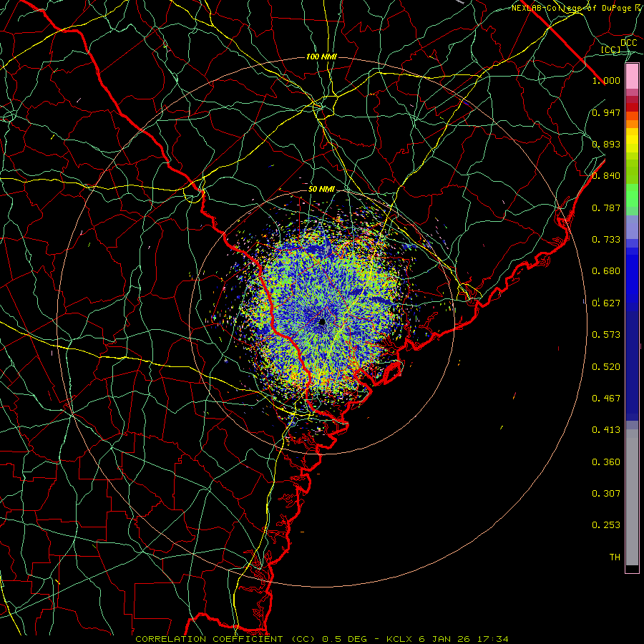This screenshot has height=644, width=644.
Task: Click the 0.947 legend value
Action: click(606, 112)
